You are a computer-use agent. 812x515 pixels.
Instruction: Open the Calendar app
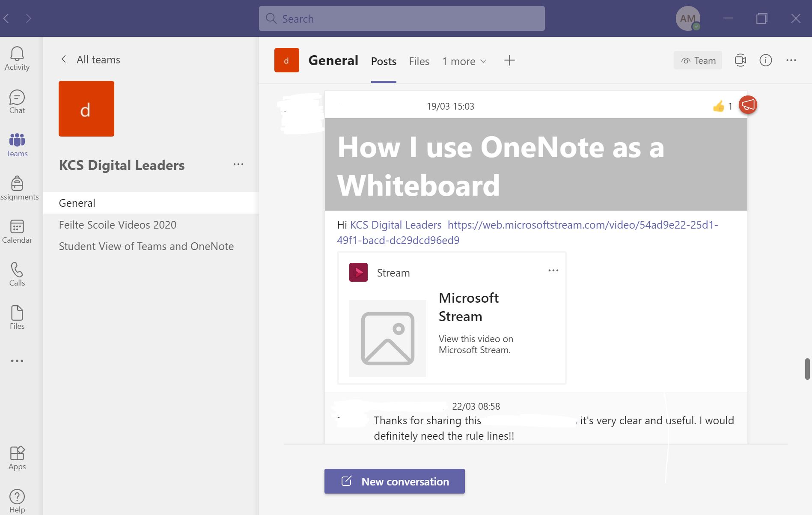(x=17, y=232)
